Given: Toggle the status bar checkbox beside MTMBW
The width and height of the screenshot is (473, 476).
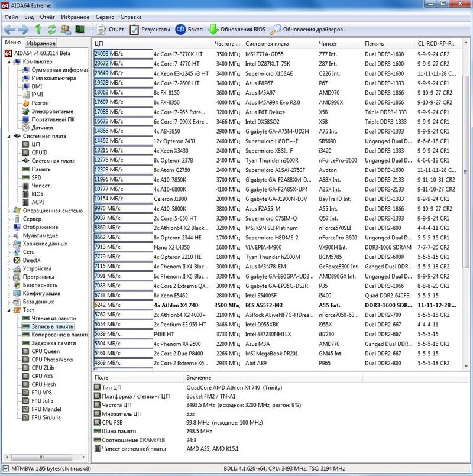Looking at the screenshot, I should point(5,468).
